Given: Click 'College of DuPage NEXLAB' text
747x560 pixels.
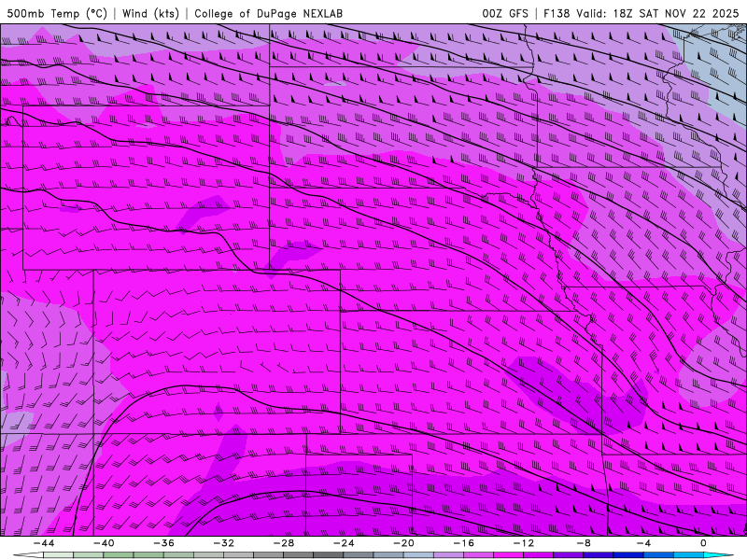Looking at the screenshot, I should tap(268, 13).
